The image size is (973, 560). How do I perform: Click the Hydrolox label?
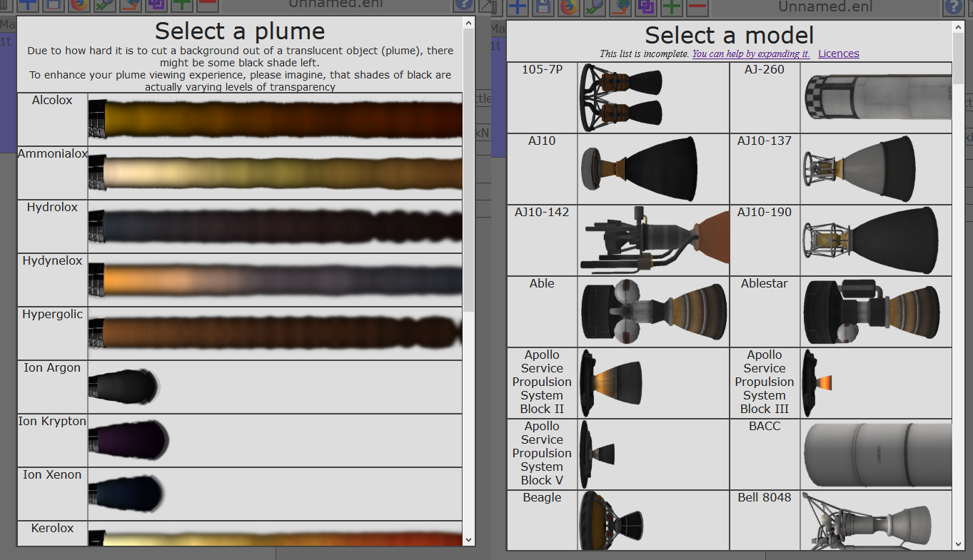point(52,208)
